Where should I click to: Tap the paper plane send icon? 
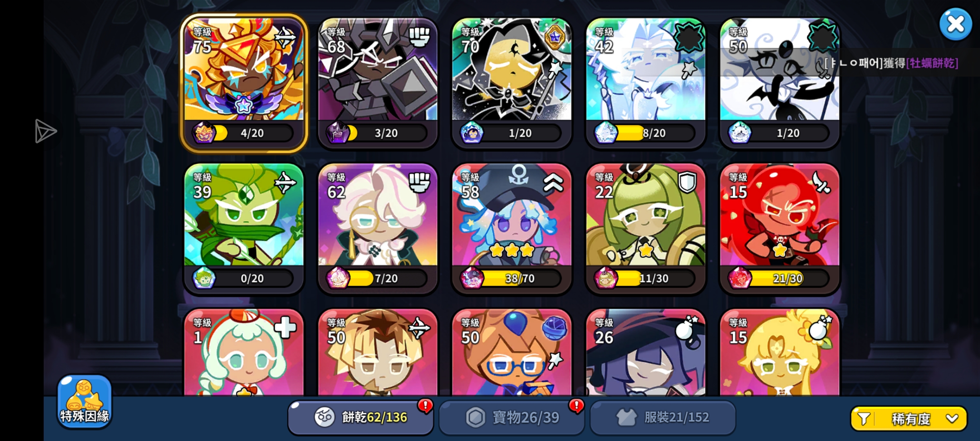[45, 131]
